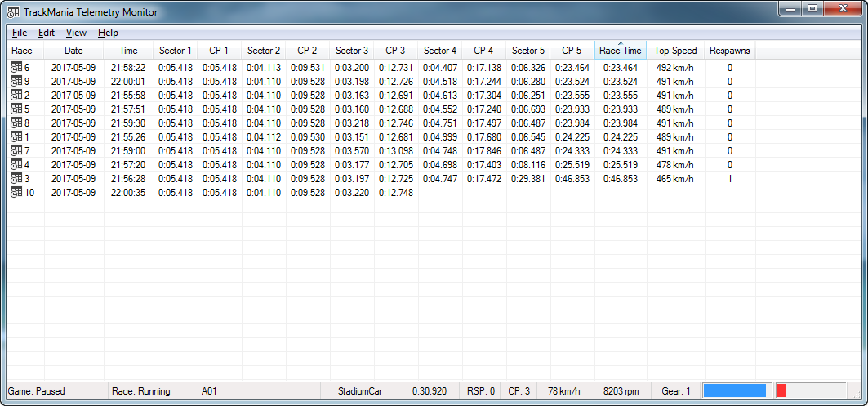Viewport: 868px width, 406px height.
Task: Click the 478 km/h top speed cell
Action: coord(674,164)
